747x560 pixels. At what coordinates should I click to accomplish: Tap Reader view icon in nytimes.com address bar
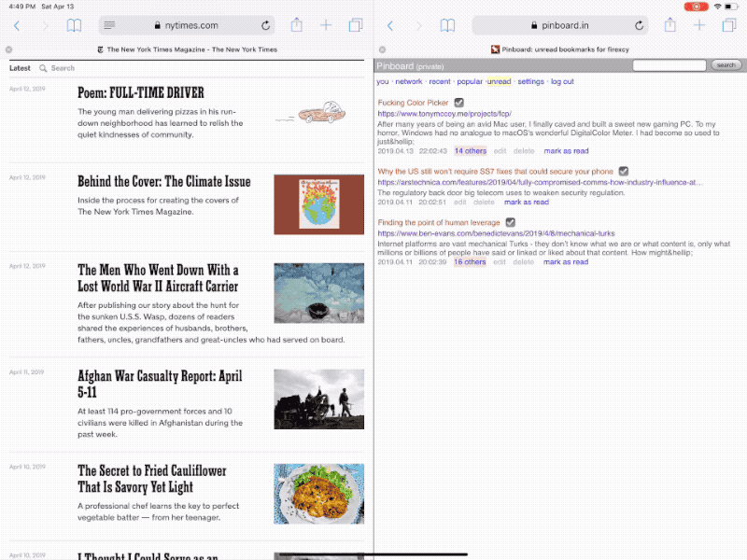click(109, 25)
